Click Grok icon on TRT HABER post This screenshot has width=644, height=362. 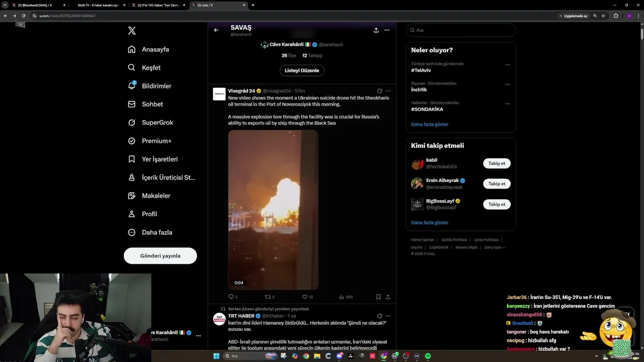coord(379,316)
